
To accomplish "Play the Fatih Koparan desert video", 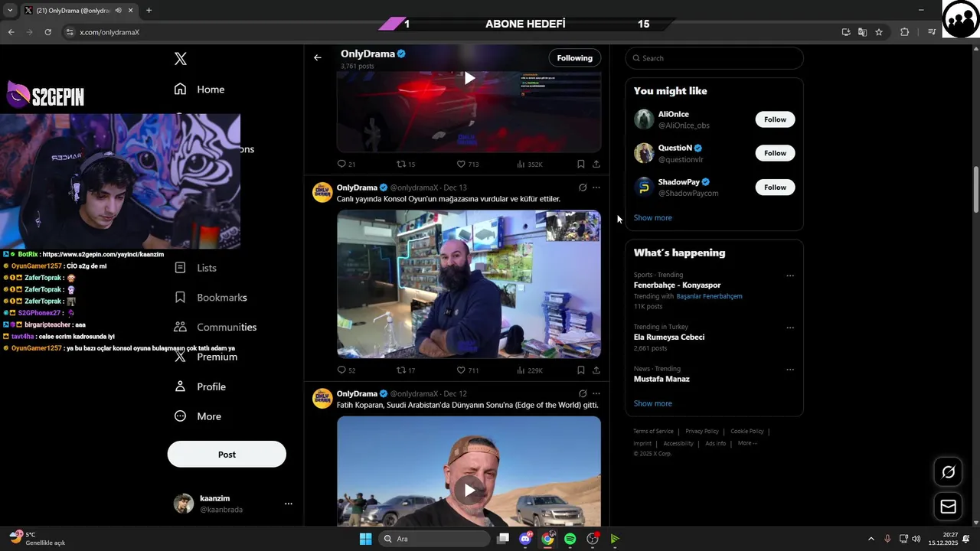I will (x=469, y=490).
